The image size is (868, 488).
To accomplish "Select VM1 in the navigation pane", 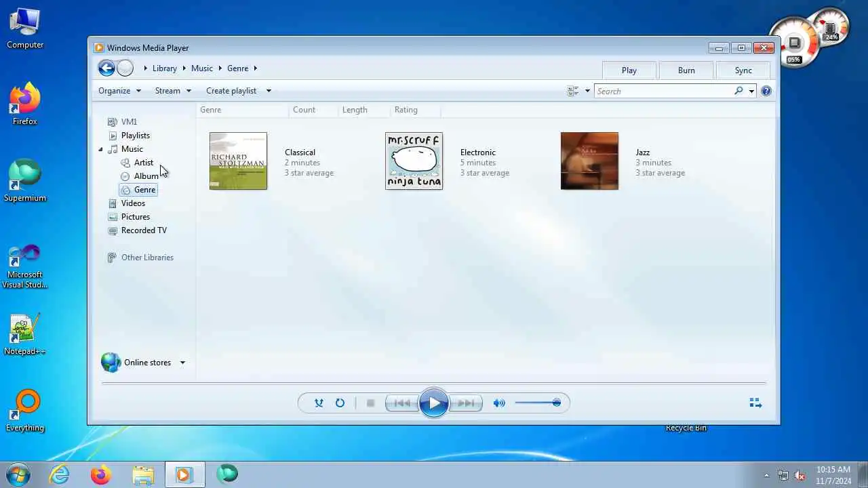I will pyautogui.click(x=129, y=122).
